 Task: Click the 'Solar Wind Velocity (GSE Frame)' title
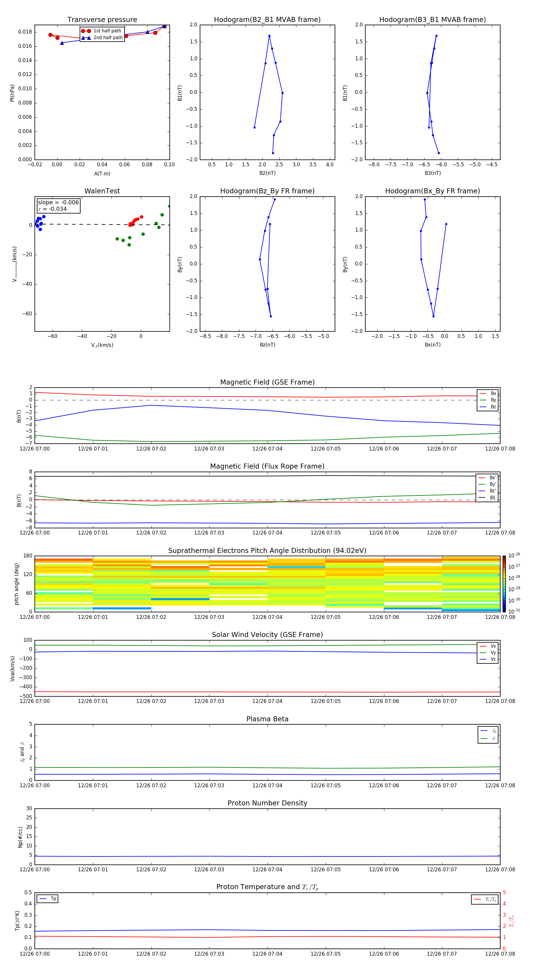[267, 635]
